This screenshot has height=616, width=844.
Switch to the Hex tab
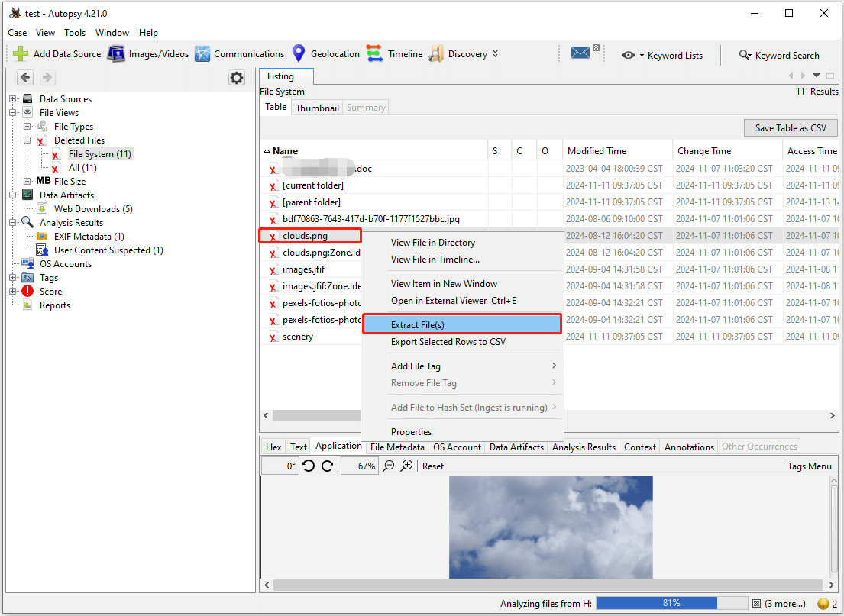pos(273,447)
